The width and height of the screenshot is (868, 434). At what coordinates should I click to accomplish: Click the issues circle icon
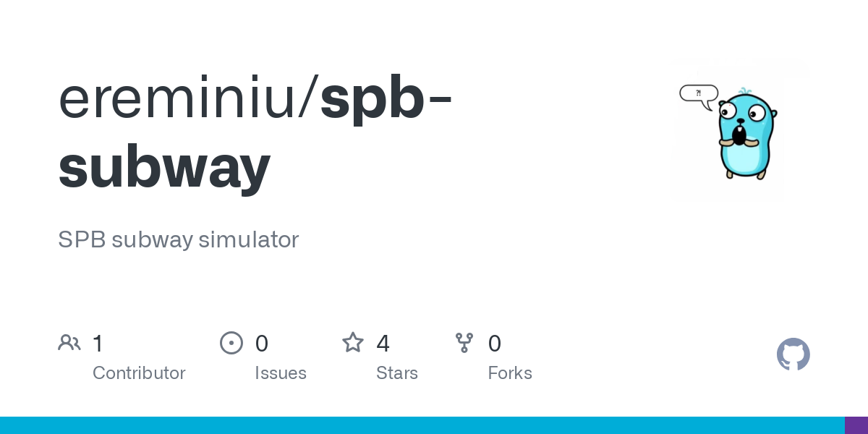(x=231, y=343)
